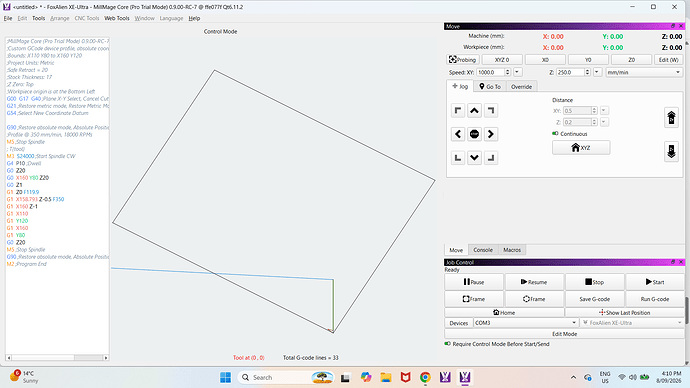Open File Explorer from the taskbar
Viewport: 690px width, 388px height.
(386, 377)
